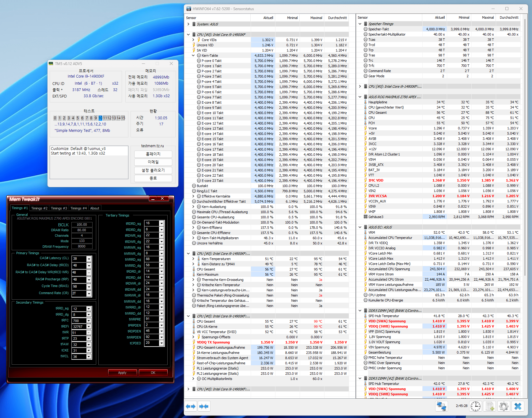Select the Timings #1 tab

[x=20, y=208]
